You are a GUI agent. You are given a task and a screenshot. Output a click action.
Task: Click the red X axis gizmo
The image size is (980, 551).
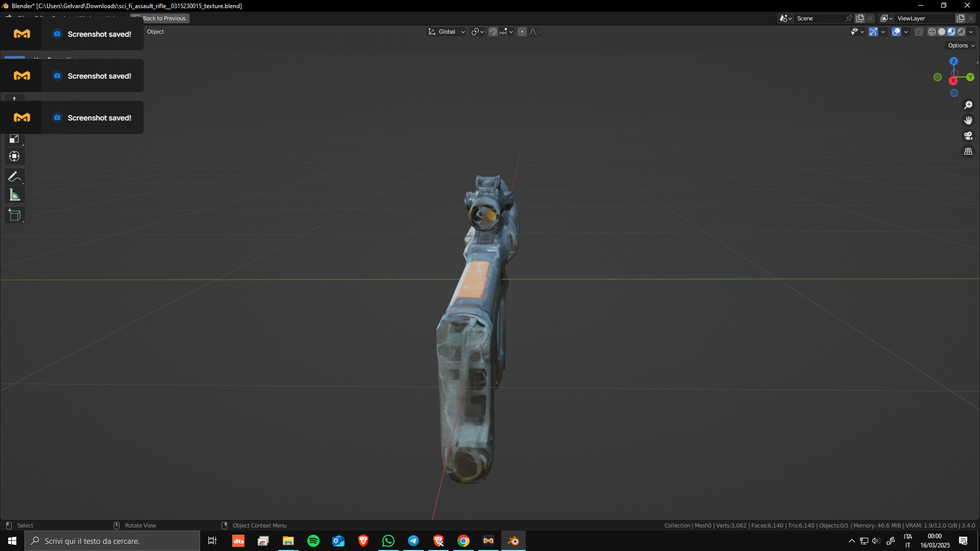point(953,81)
